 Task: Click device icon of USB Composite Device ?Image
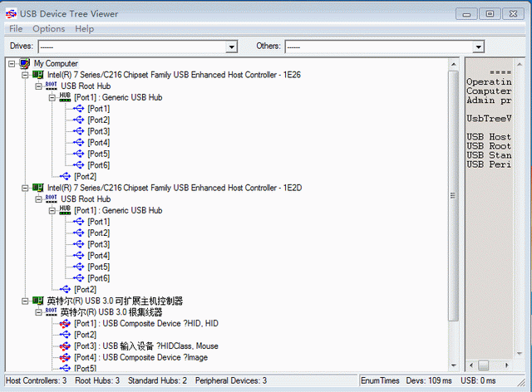(65, 357)
